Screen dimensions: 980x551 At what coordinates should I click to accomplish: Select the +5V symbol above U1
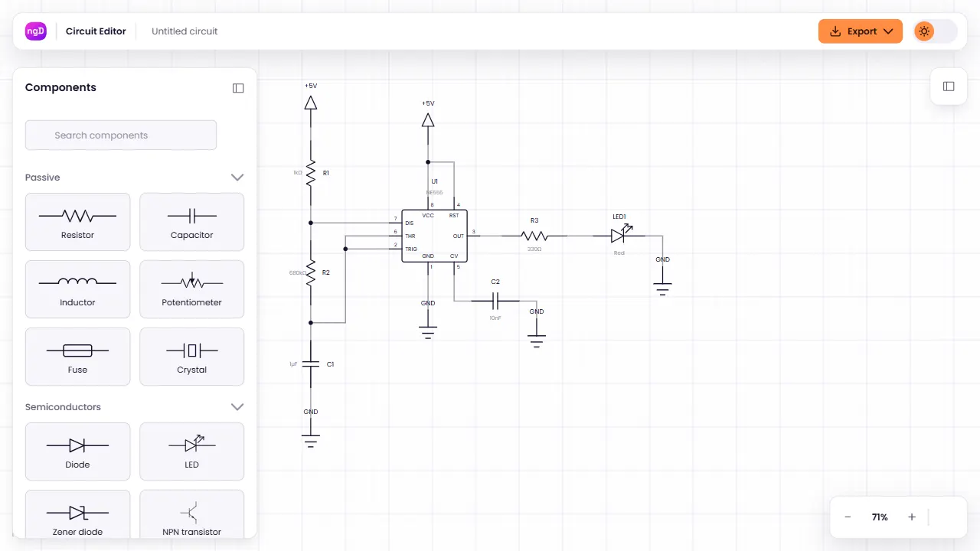click(428, 119)
